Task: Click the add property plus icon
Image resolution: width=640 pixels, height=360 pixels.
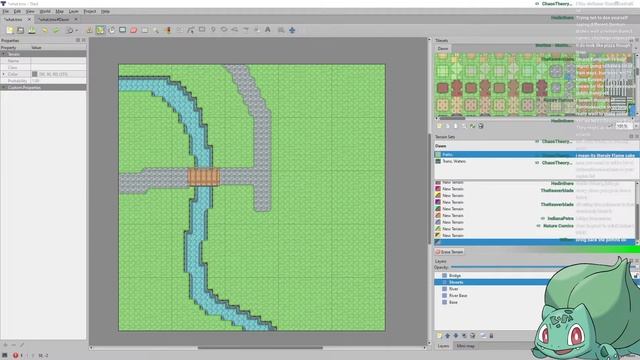Action: click(5, 345)
